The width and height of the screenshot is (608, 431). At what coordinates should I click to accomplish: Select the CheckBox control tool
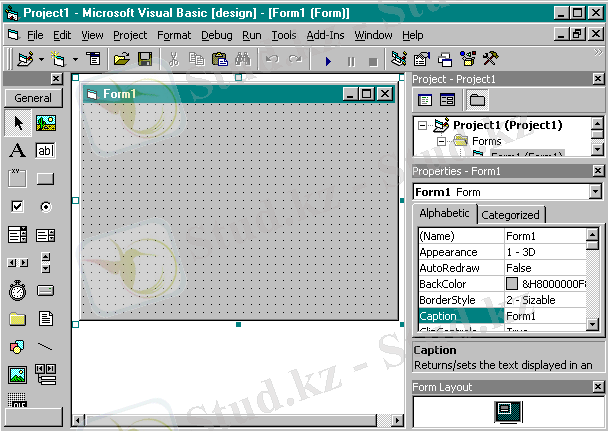17,207
